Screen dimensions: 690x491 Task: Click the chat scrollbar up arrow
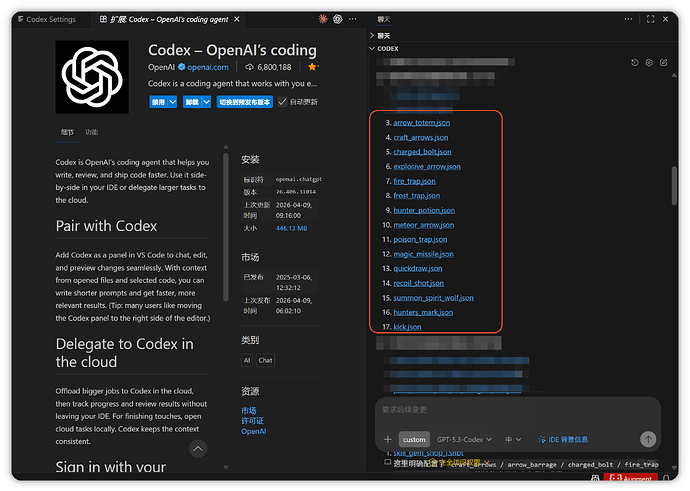[x=674, y=75]
